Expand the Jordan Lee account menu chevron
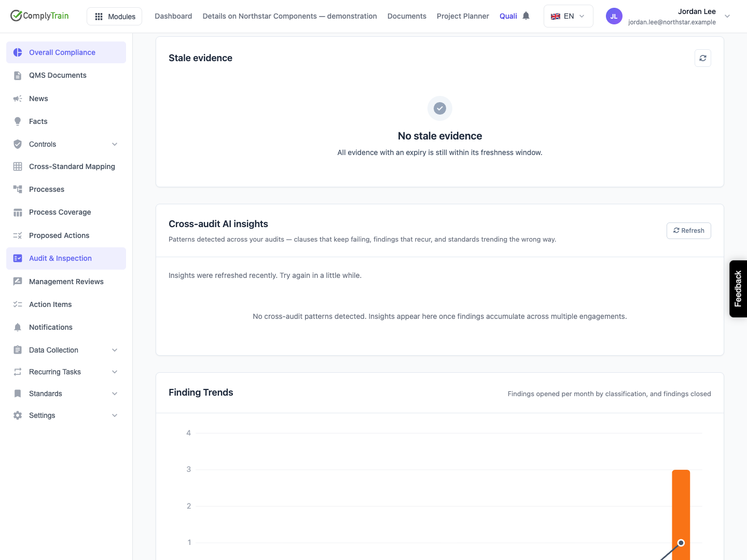Screen dimensions: 747x560 pyautogui.click(x=727, y=16)
